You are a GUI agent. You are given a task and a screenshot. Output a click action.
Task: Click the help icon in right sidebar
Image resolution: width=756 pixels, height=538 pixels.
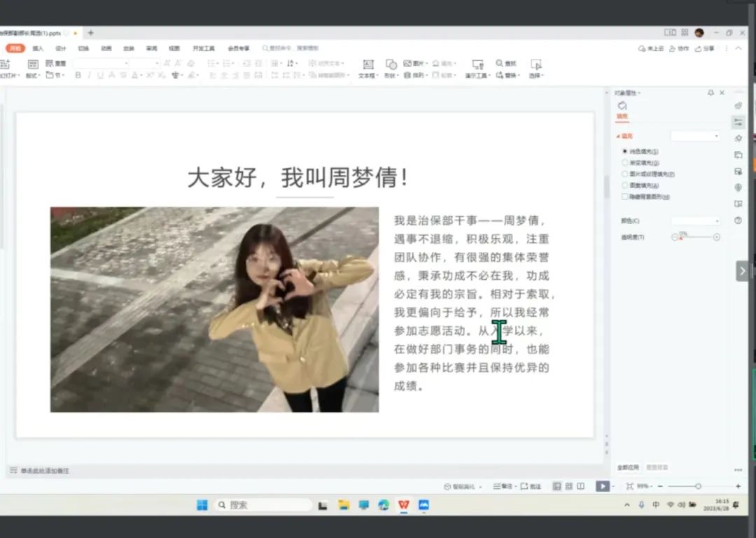(x=738, y=220)
